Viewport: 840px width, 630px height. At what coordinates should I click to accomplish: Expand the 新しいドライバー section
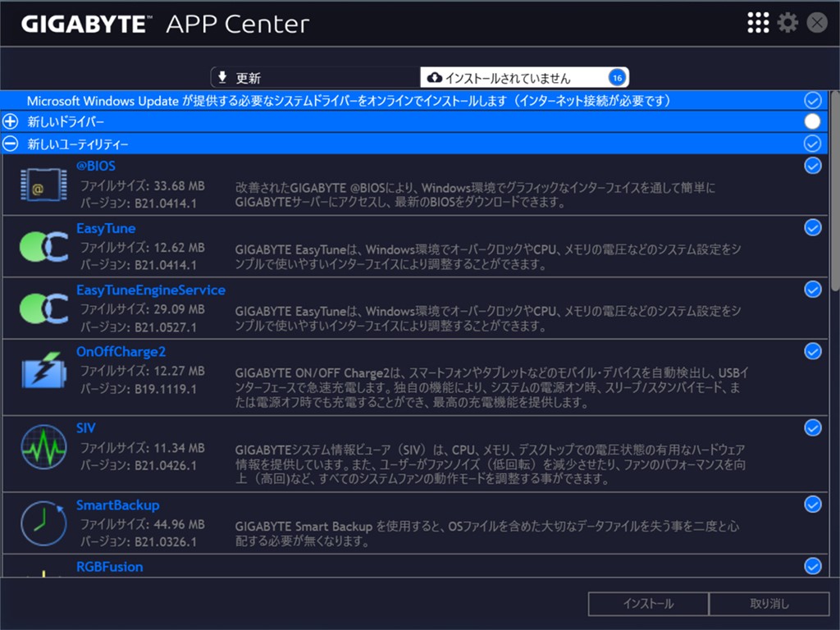11,121
